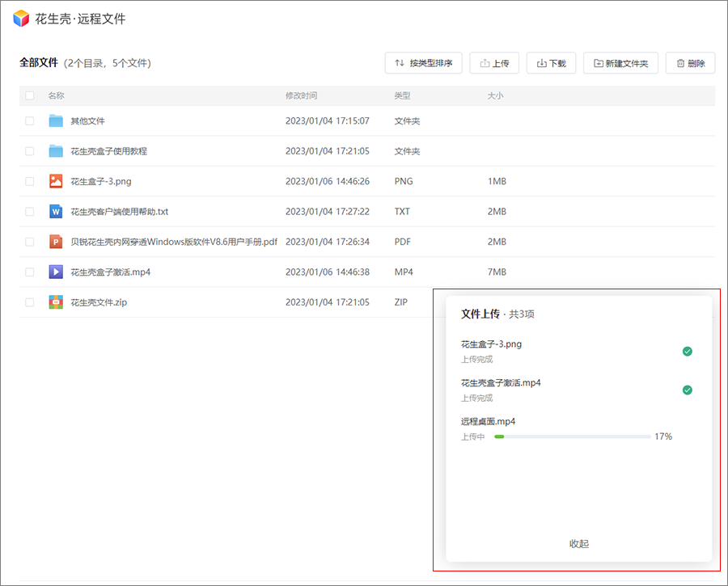Open the 花生壳盒子使用教程 folder icon
Viewport: 728px width, 586px height.
(56, 151)
